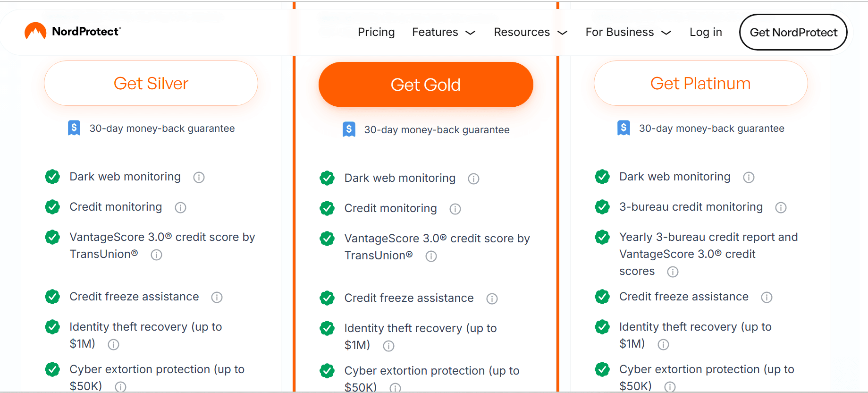Open the Resources dropdown

pyautogui.click(x=530, y=32)
